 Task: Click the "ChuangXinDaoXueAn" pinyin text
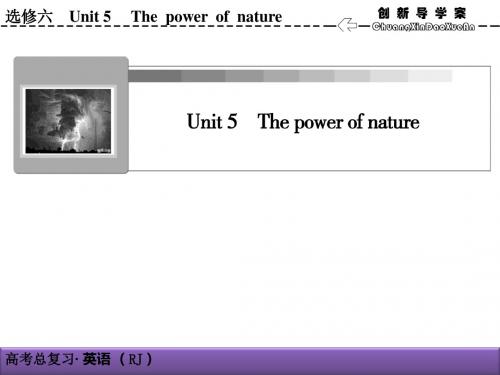point(423,27)
